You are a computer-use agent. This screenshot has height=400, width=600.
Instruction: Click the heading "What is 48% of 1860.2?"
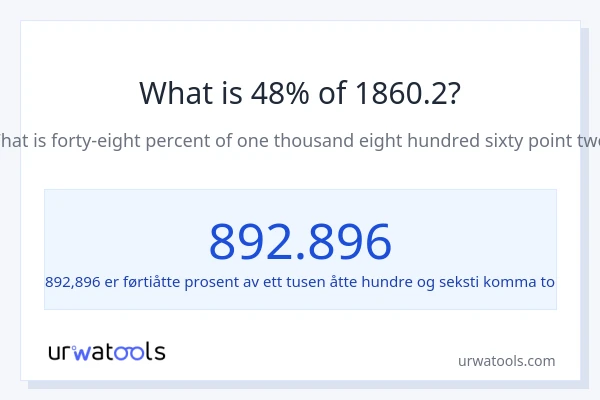pyautogui.click(x=300, y=93)
